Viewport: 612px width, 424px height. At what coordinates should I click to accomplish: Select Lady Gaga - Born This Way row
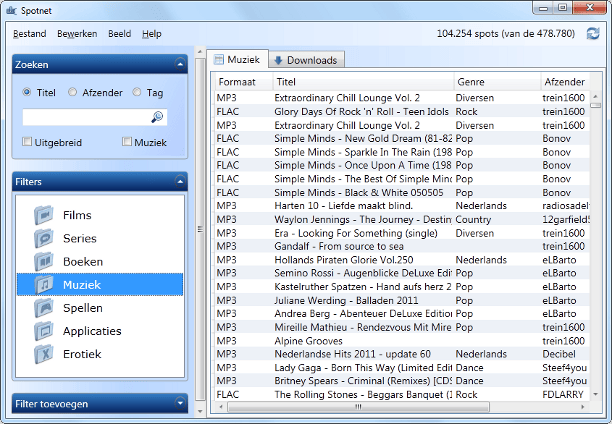coord(402,368)
